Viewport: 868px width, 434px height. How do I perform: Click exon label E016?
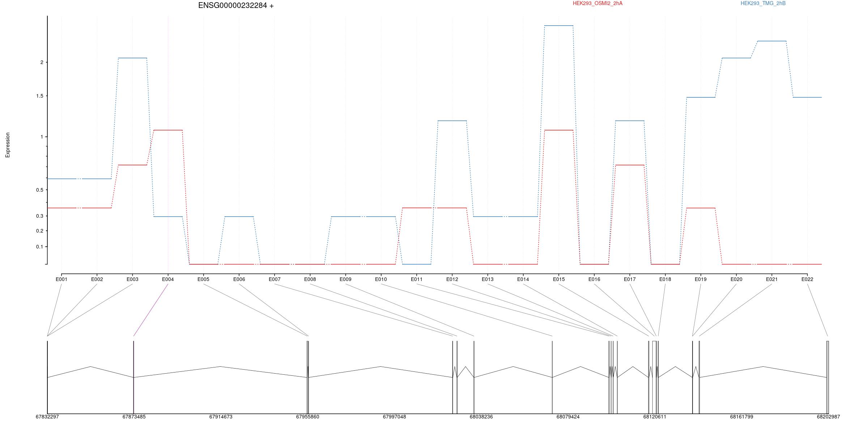click(x=594, y=279)
